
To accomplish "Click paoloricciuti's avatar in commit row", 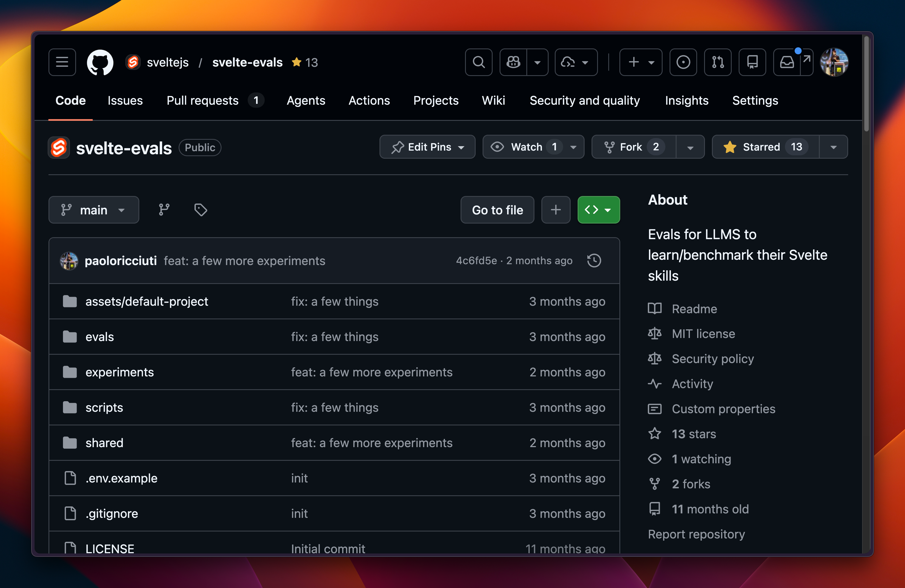I will coord(69,261).
